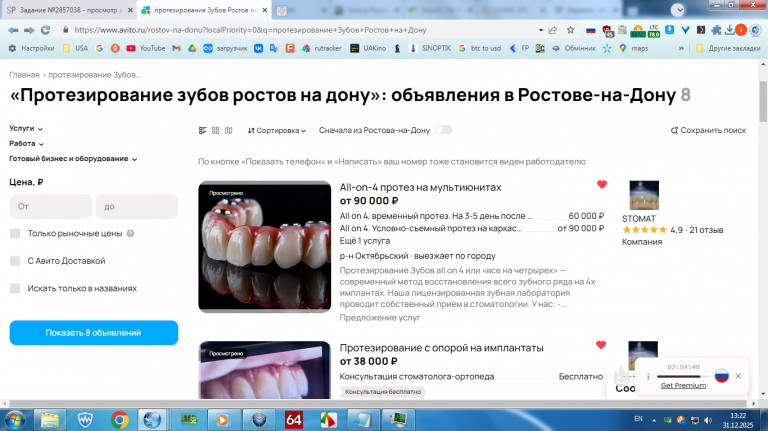This screenshot has height=431, width=768.
Task: Check 'С Авито Доставкой' checkbox
Action: point(15,261)
